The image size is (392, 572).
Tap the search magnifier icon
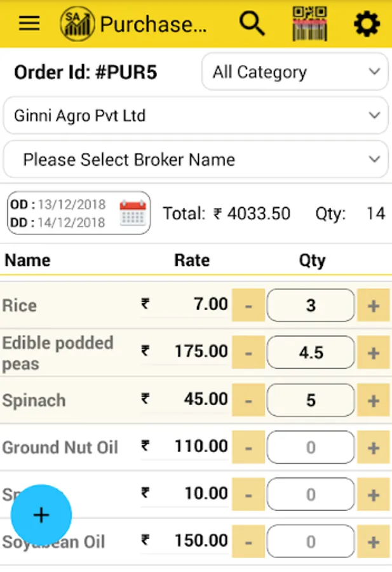pos(252,24)
